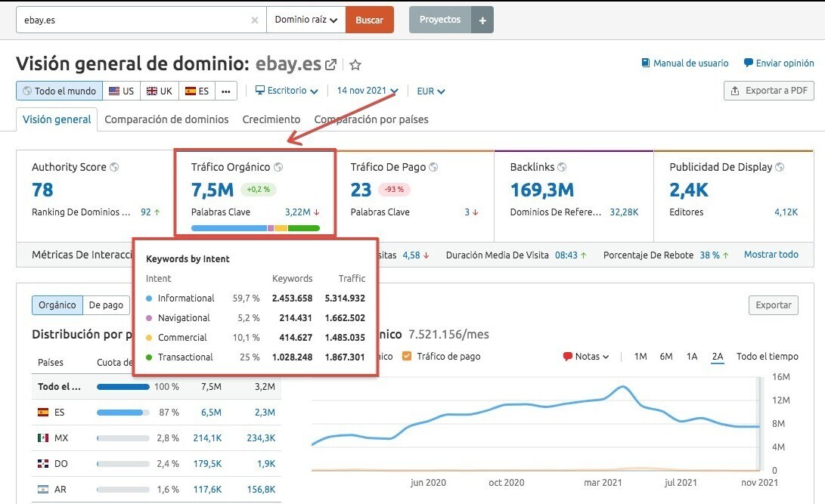Viewport: 825px width, 504px height.
Task: Click the external link icon beside ebay.es
Action: tap(330, 65)
